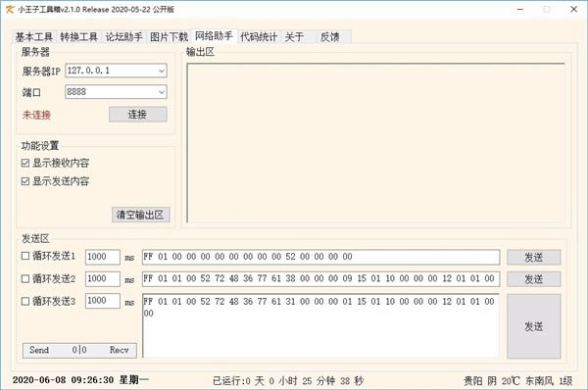This screenshot has width=588, height=390.
Task: Click the 未连接 status text
Action: (x=36, y=115)
